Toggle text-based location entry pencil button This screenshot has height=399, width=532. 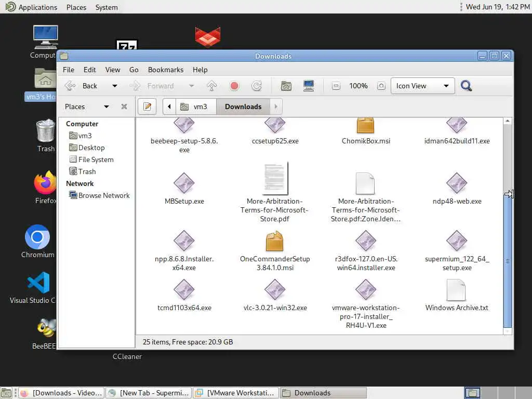[x=147, y=107]
